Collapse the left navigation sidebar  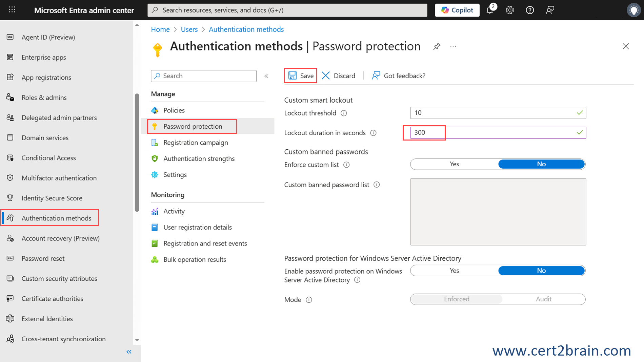129,352
